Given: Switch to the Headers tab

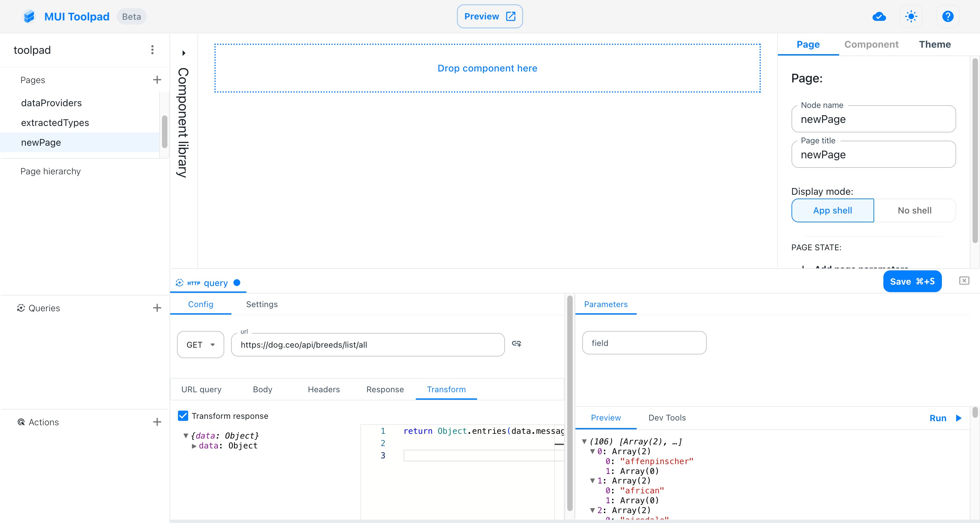Looking at the screenshot, I should 323,390.
